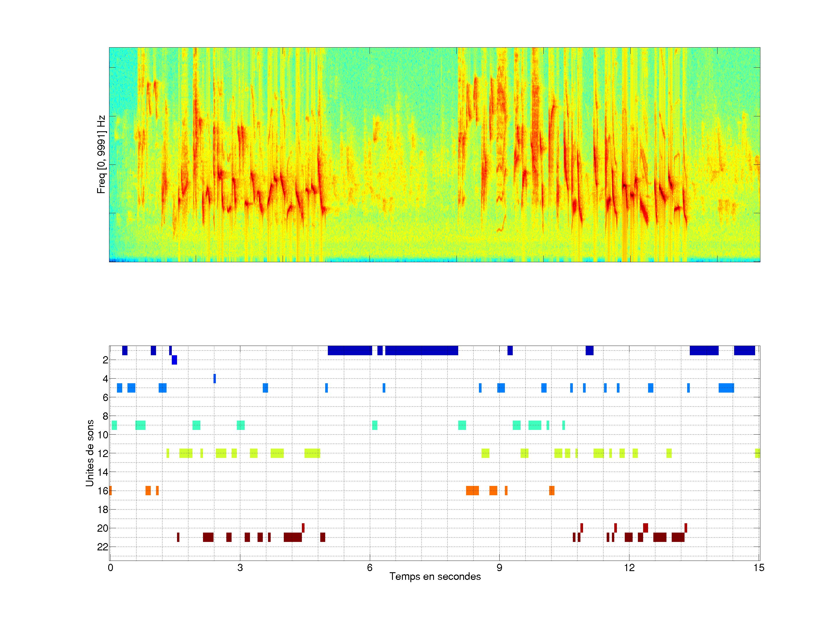
Task: Select the lone blue segment on row 4
Action: click(215, 379)
